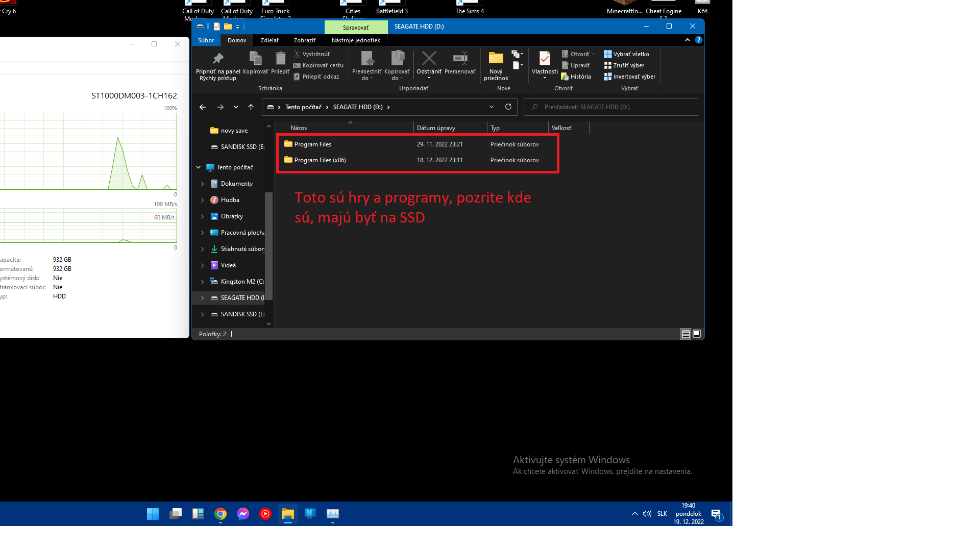Click the Pin to Quick Access icon
980x551 pixels.
click(218, 59)
